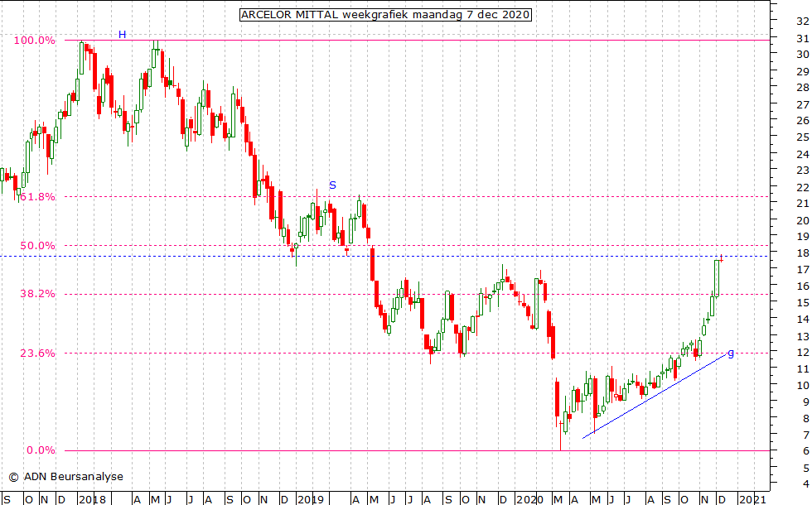812x505 pixels.
Task: Click price axis value '14'
Action: [x=803, y=320]
